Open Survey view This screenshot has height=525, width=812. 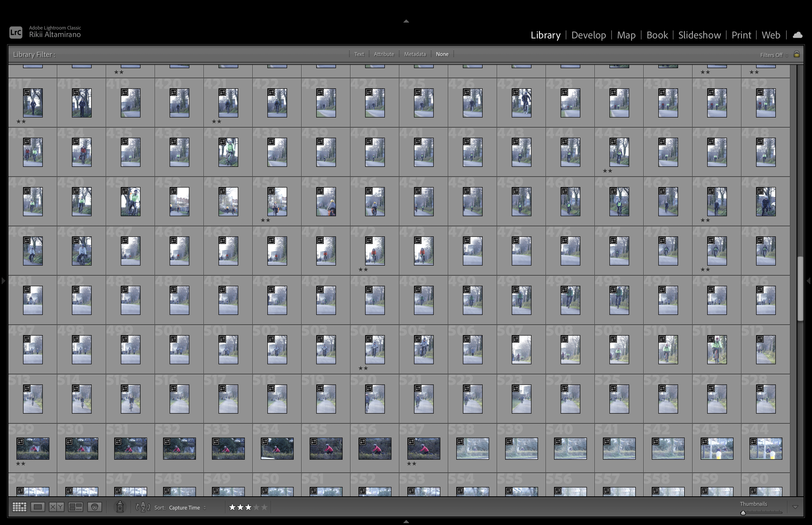point(75,507)
